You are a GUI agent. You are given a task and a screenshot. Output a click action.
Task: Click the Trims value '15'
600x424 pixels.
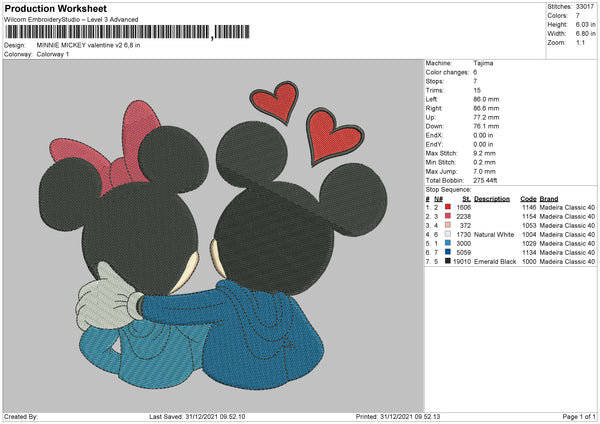tap(477, 90)
